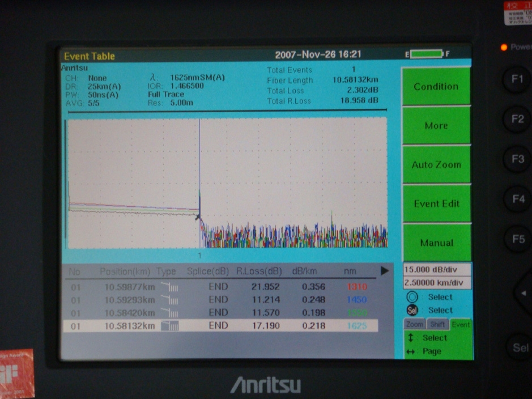The height and width of the screenshot is (399, 532).
Task: Click the horizontal arrows Page icon
Action: (x=411, y=351)
